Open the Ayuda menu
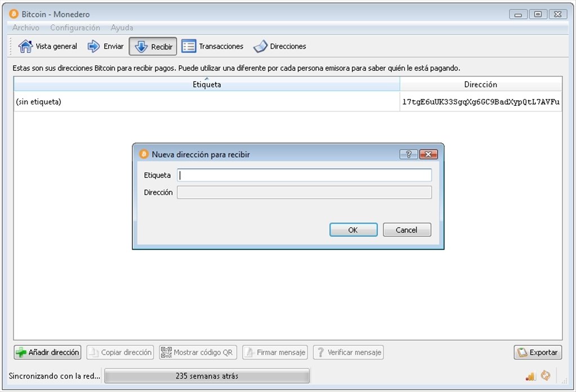Viewport: 576px width, 392px height. pos(122,28)
